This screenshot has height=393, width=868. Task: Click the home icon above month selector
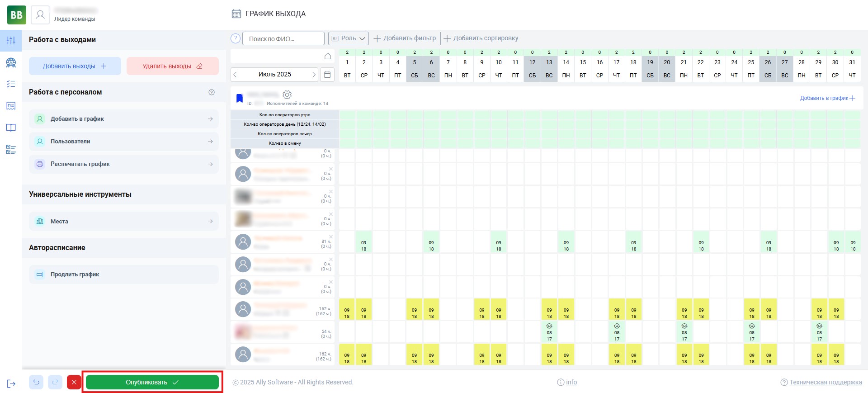coord(328,56)
